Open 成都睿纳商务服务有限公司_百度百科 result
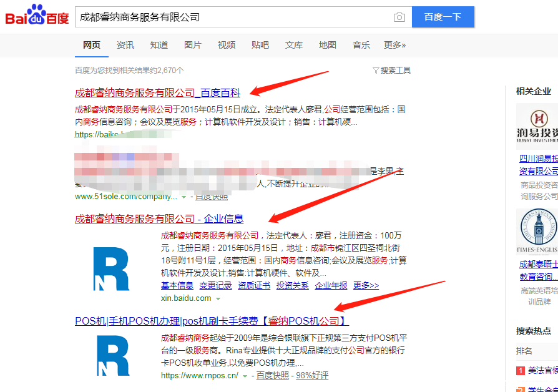558x392 pixels. click(x=157, y=93)
